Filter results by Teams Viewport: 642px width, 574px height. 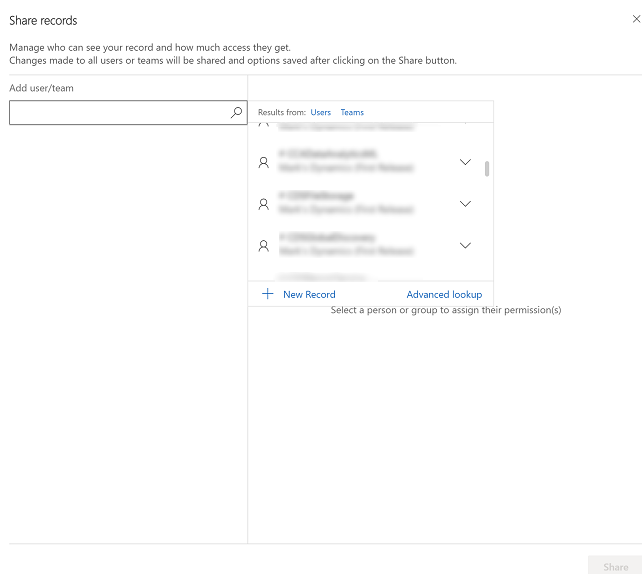(x=352, y=112)
